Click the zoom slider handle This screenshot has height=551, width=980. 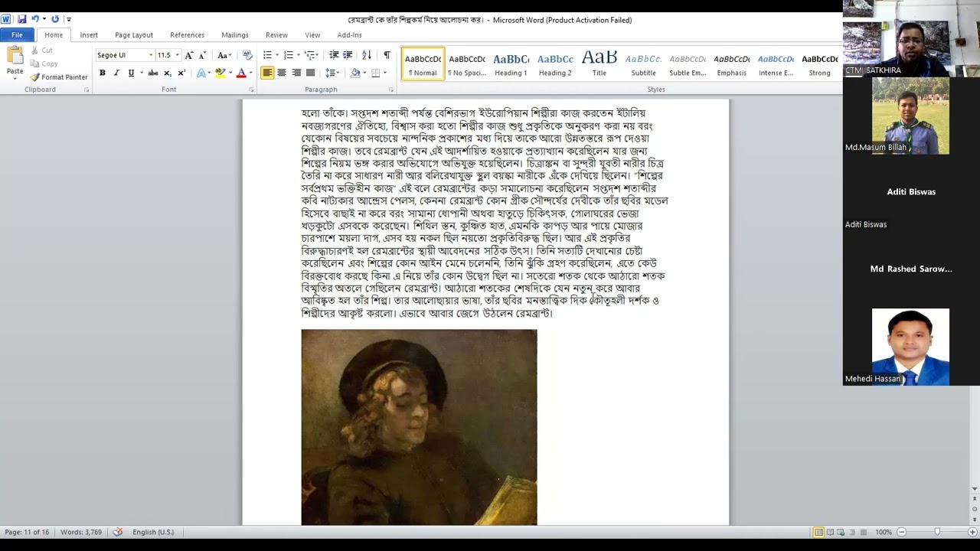(937, 532)
